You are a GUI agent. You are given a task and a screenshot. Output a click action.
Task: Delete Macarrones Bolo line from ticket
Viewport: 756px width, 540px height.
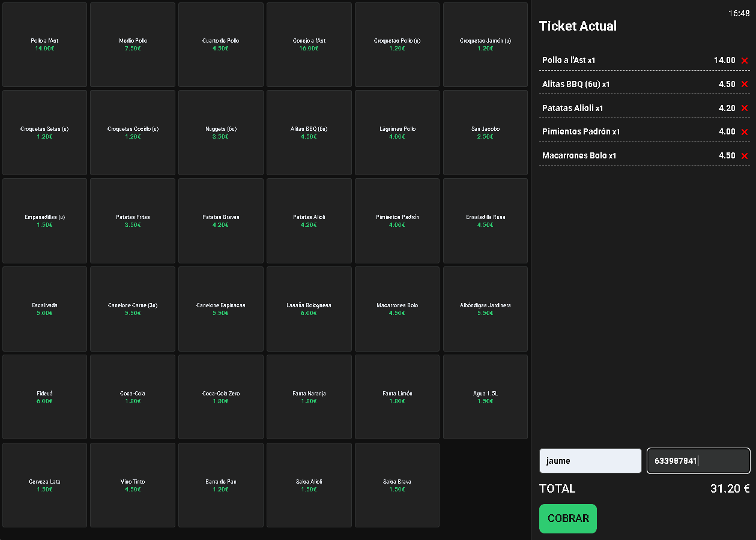(x=745, y=156)
